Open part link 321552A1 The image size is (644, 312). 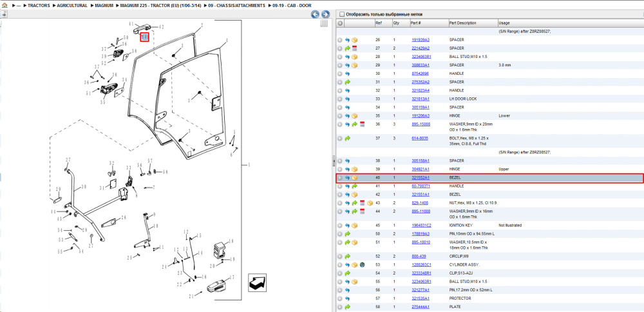421,178
